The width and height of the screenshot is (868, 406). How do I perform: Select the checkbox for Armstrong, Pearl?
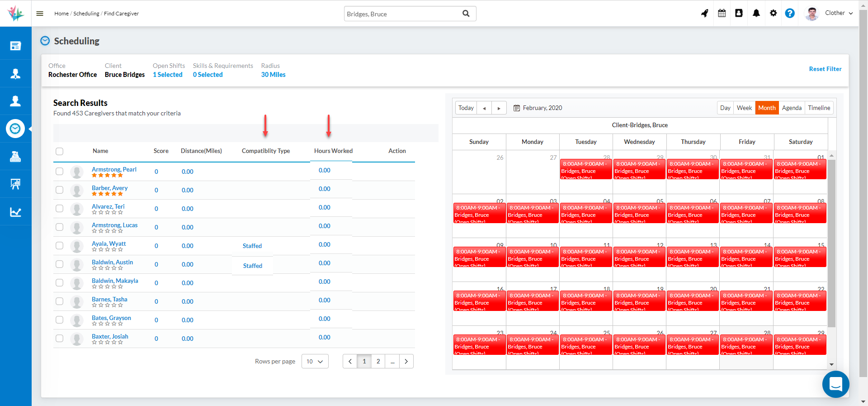click(60, 172)
